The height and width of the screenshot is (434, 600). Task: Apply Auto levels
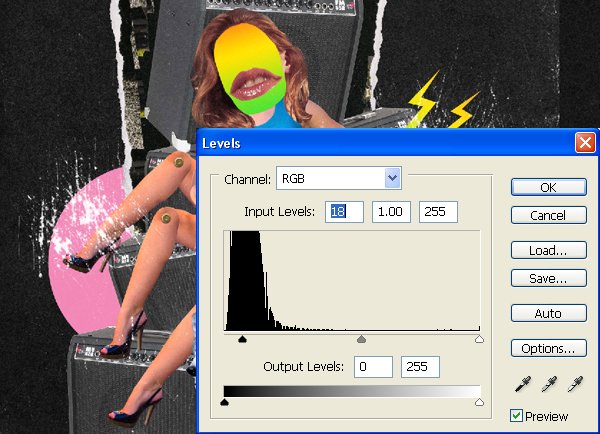(548, 313)
